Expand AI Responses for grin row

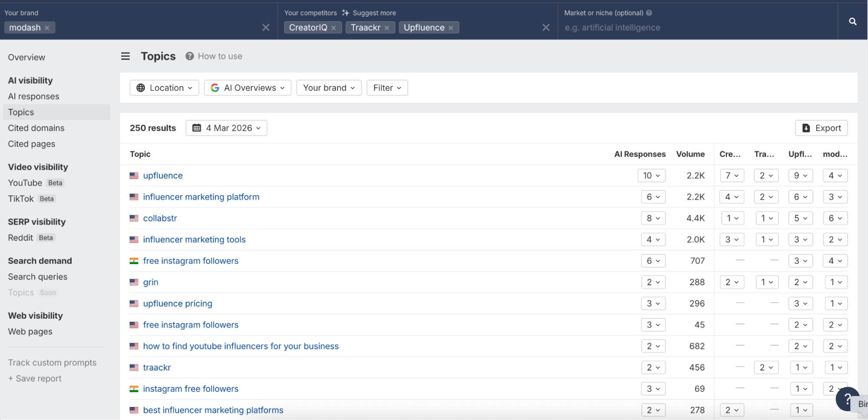click(x=653, y=282)
